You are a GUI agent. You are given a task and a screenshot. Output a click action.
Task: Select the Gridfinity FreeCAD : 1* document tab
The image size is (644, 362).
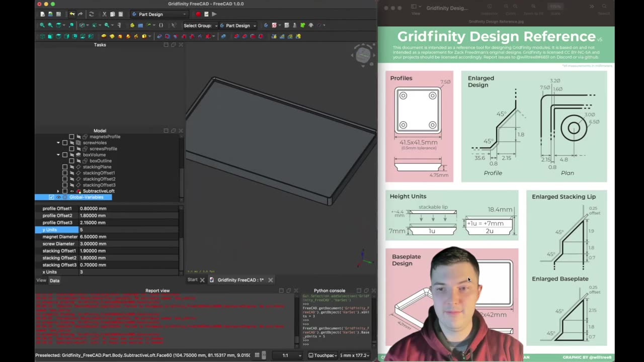click(240, 280)
